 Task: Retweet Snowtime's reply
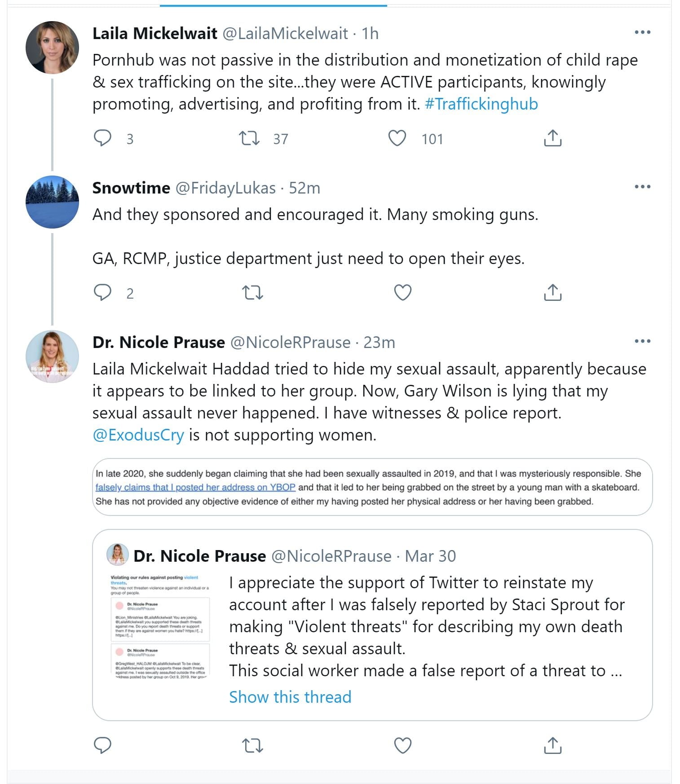tap(252, 293)
